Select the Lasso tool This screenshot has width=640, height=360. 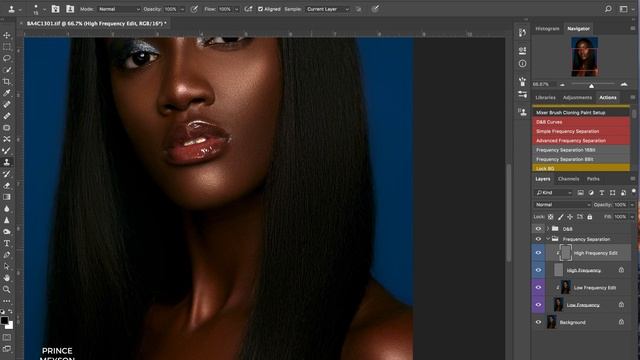pos(7,58)
